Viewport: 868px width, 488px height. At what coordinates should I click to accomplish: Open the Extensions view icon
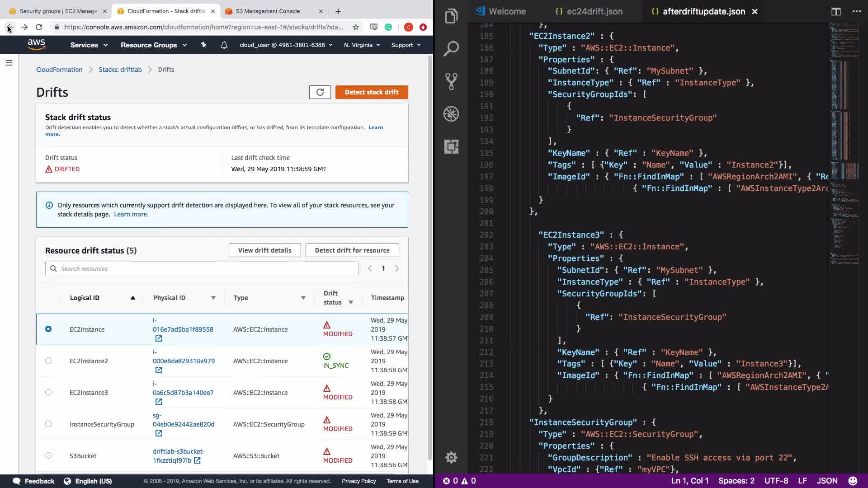(x=451, y=146)
